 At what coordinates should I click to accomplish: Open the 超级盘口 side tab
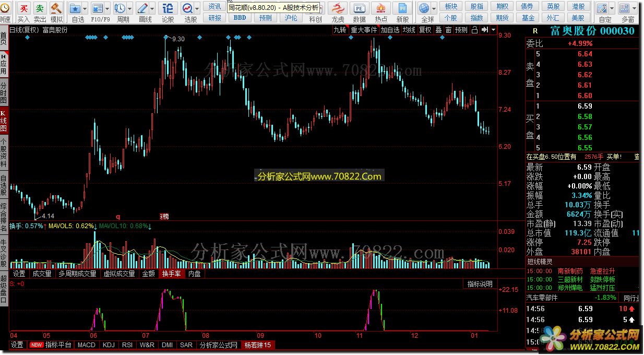click(x=4, y=289)
